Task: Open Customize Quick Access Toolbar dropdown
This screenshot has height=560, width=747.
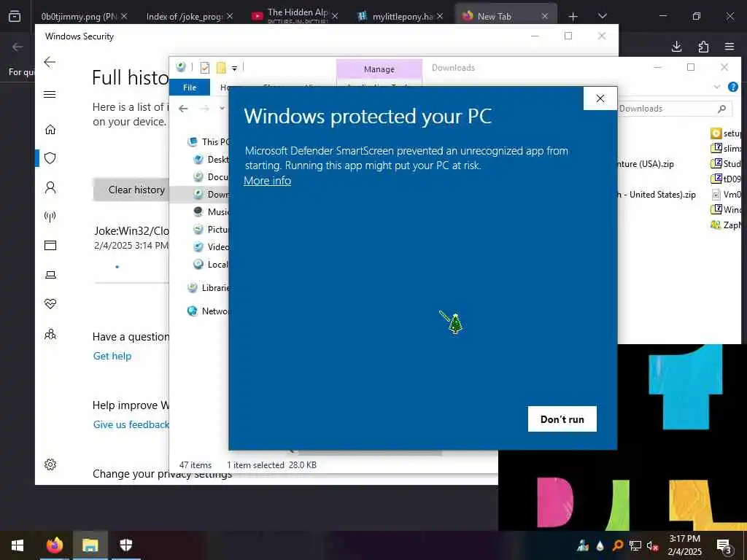Action: 234,69
